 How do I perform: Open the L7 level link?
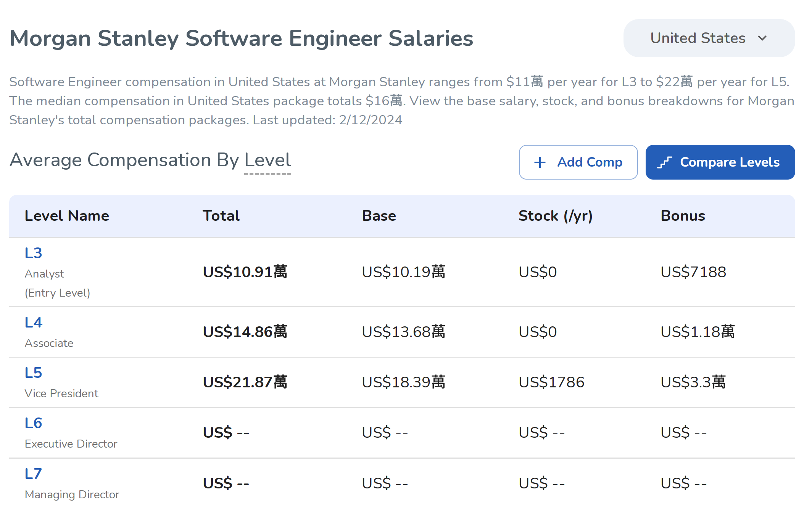click(33, 474)
